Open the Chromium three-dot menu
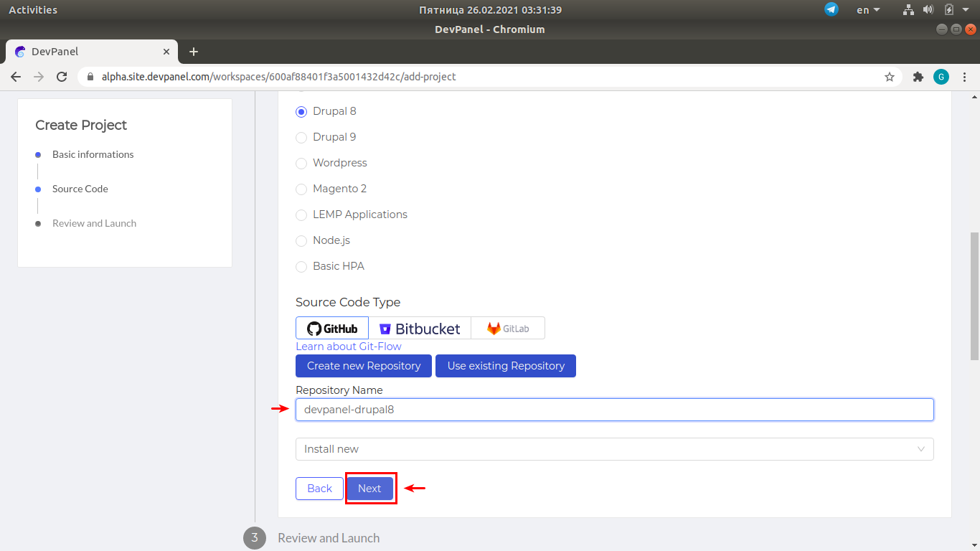 (965, 76)
